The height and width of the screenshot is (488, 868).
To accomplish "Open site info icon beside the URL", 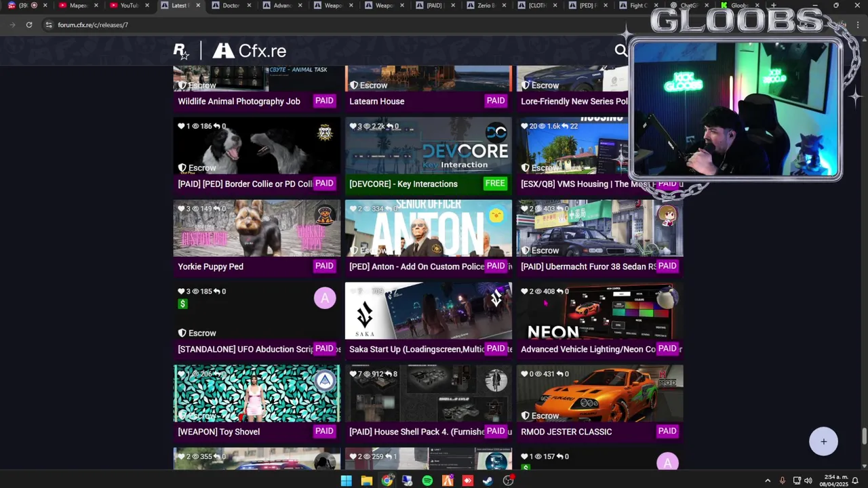I will [48, 25].
